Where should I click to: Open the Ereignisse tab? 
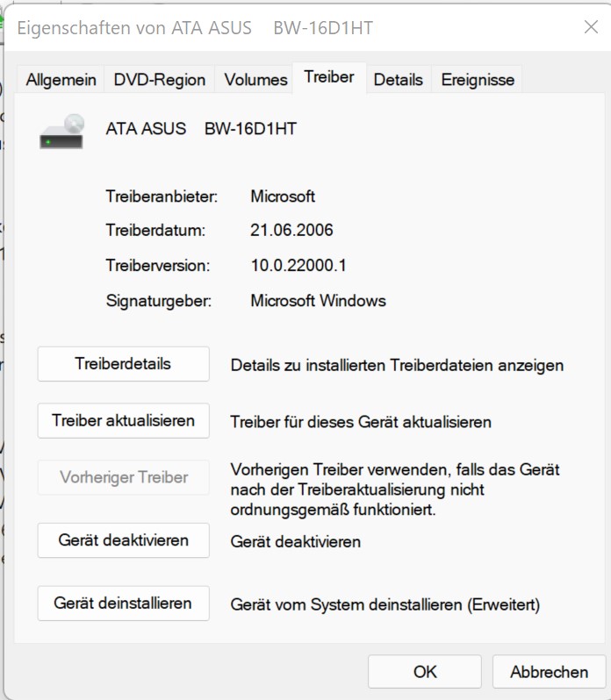[x=478, y=80]
